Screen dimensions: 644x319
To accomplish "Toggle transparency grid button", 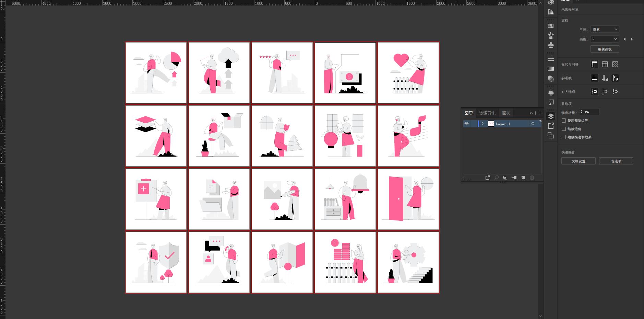I will coord(615,64).
